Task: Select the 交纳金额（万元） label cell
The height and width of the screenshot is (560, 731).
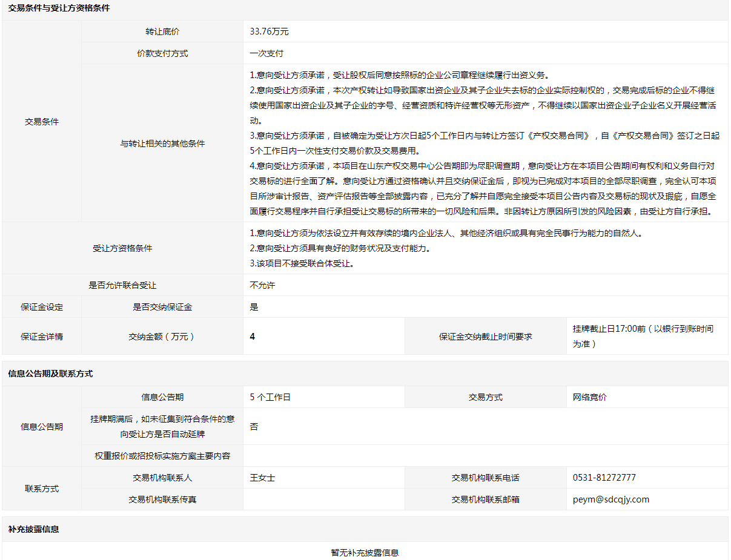Action: pyautogui.click(x=162, y=337)
